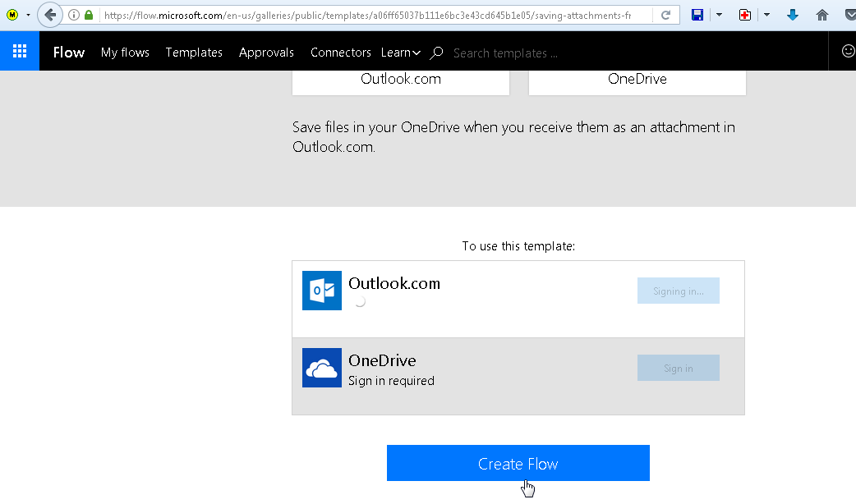Reload the page with the refresh icon
The width and height of the screenshot is (856, 504).
tap(666, 15)
